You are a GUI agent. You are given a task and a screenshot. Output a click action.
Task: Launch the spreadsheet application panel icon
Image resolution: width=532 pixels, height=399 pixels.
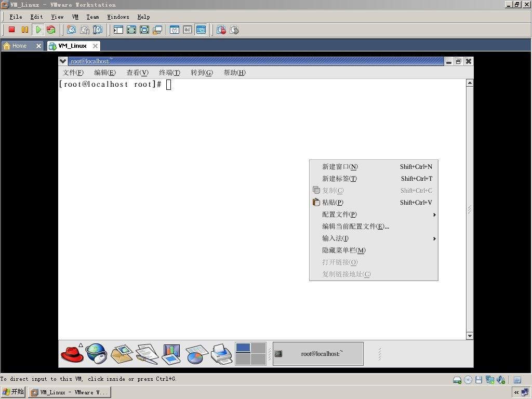click(x=196, y=354)
